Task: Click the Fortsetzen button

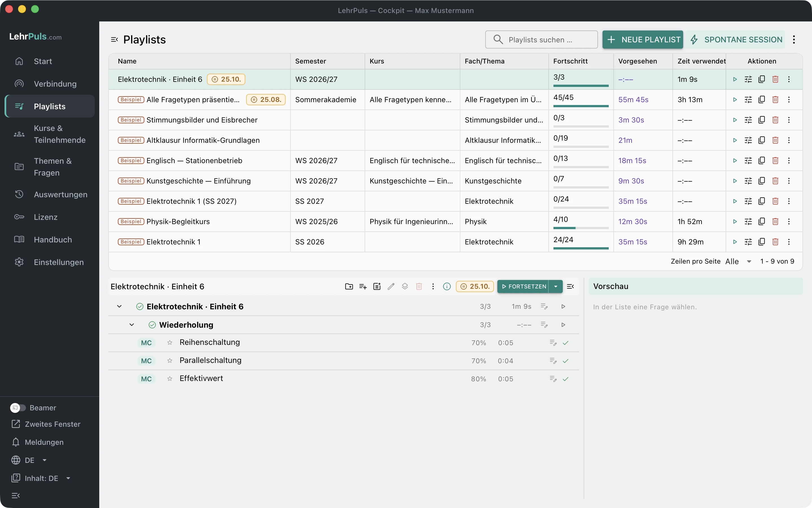Action: click(x=523, y=286)
